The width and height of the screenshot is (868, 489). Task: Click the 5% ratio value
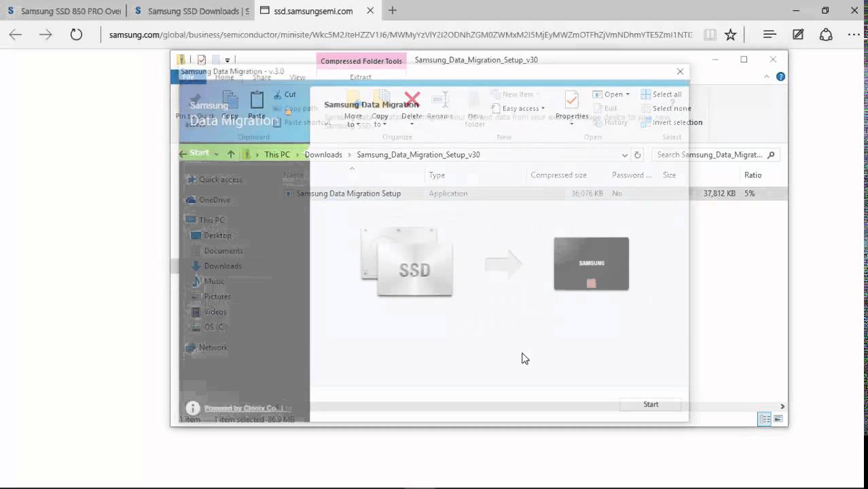click(x=749, y=194)
